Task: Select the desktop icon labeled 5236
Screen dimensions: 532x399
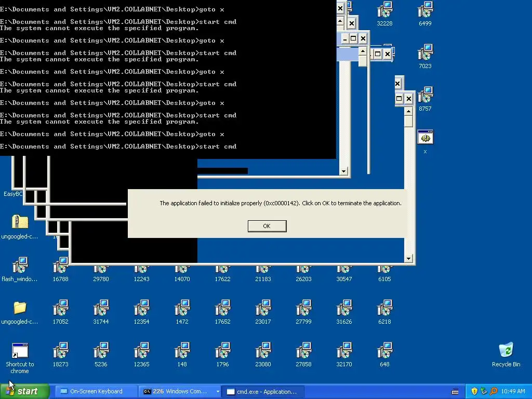Action: point(101,354)
